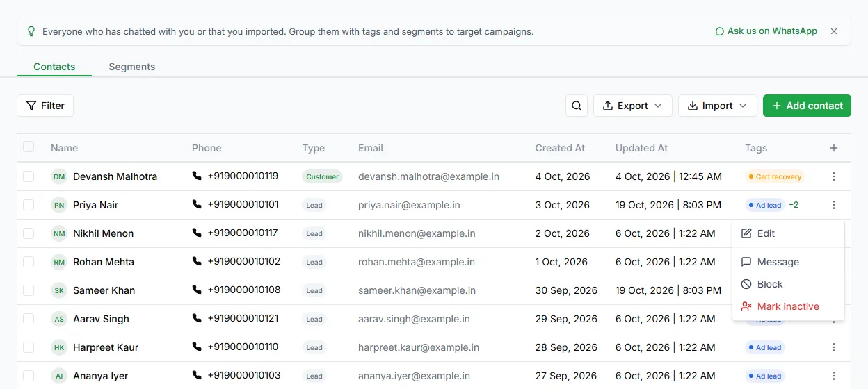This screenshot has height=389, width=868.
Task: Open the three-dot menu for Harpreet Kaur
Action: pyautogui.click(x=834, y=347)
